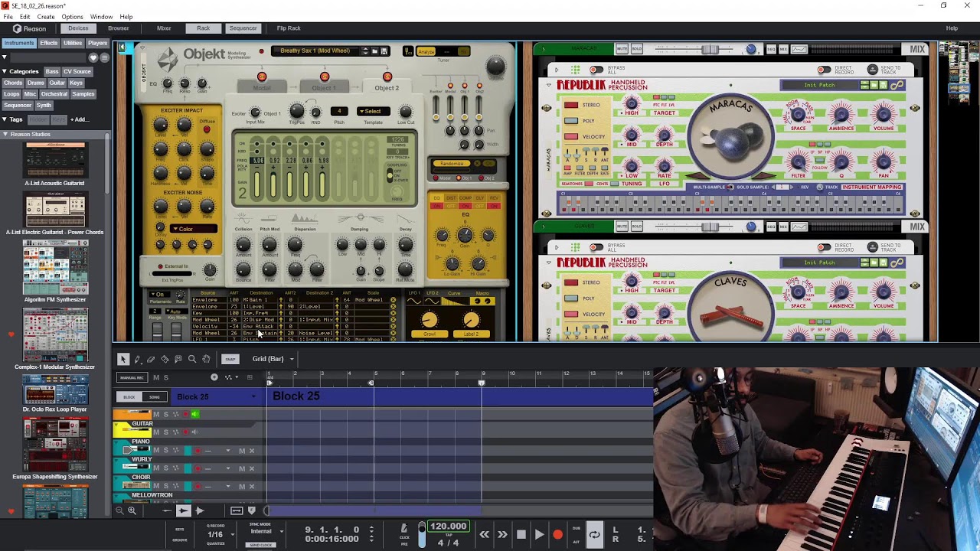Image resolution: width=980 pixels, height=551 pixels.
Task: Click the Send Clock button
Action: coord(260,545)
